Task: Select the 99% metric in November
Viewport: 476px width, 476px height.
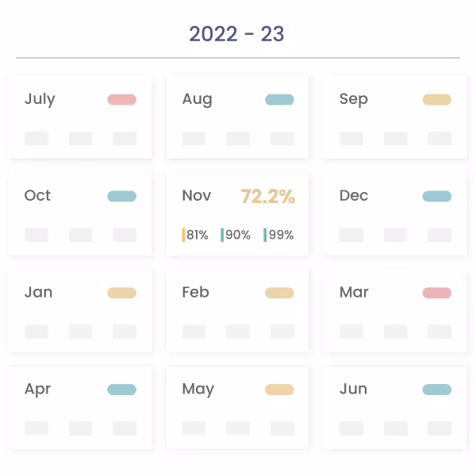Action: (279, 235)
